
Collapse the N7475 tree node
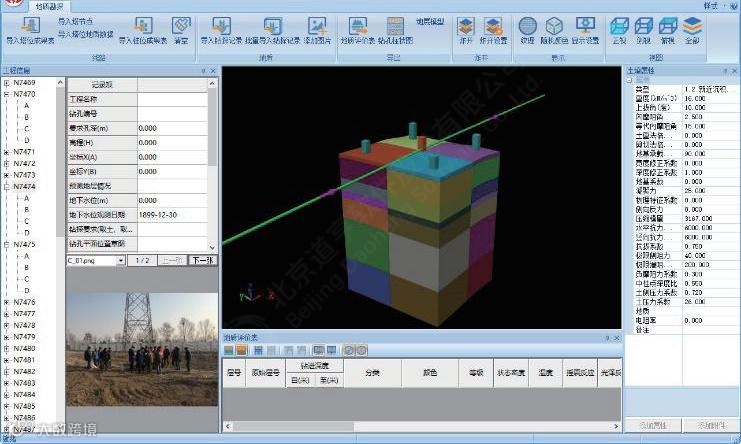(x=7, y=245)
